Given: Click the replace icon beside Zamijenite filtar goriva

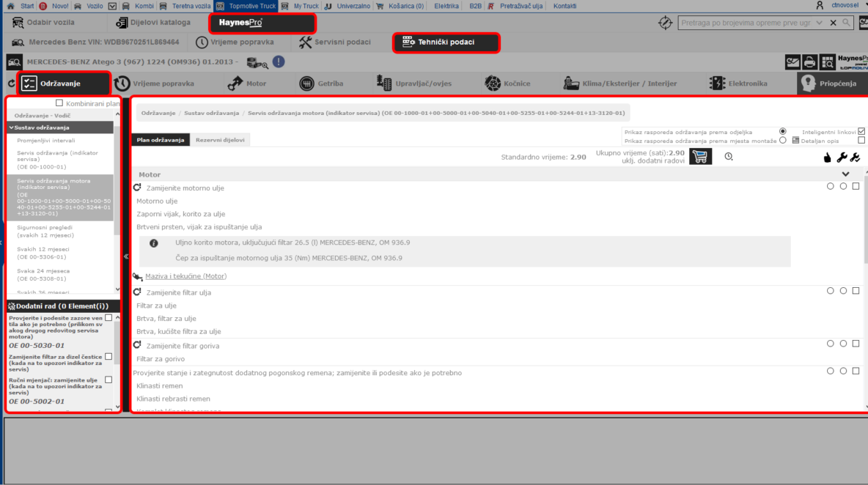Looking at the screenshot, I should click(x=137, y=345).
